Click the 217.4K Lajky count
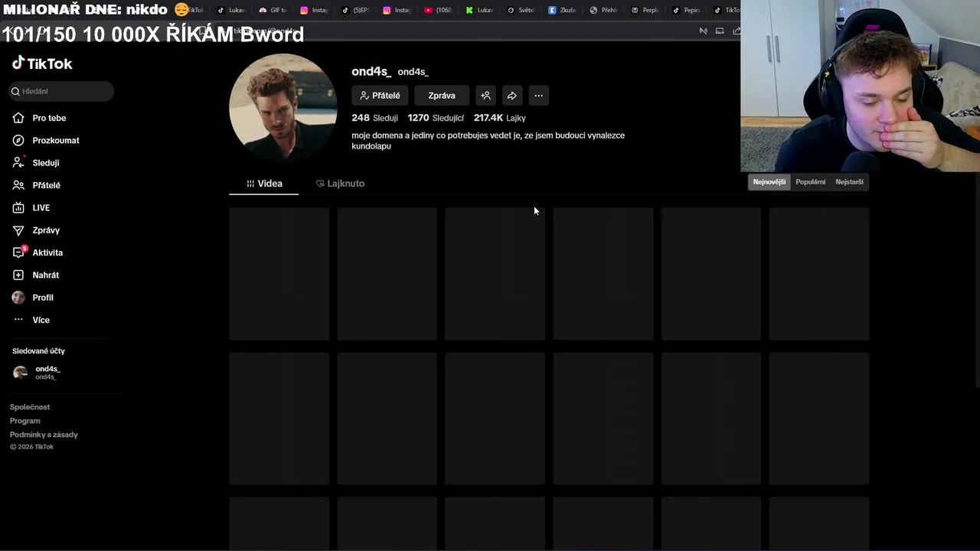This screenshot has height=551, width=980. click(x=499, y=118)
